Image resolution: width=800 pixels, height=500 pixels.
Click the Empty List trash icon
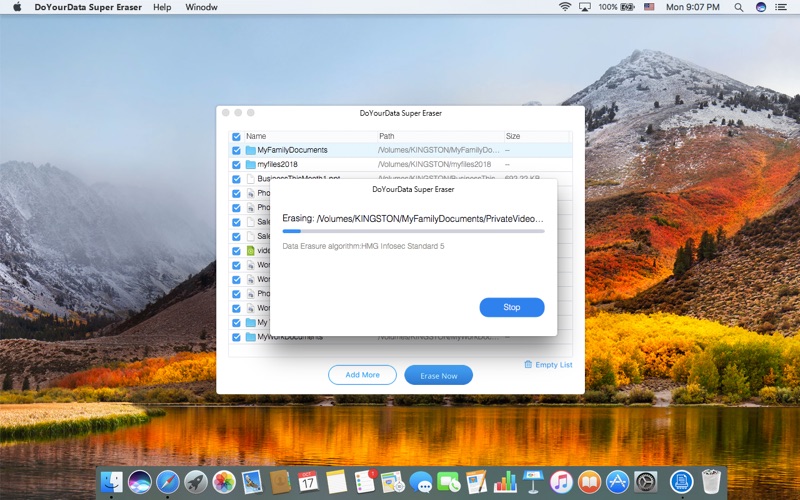pos(528,364)
